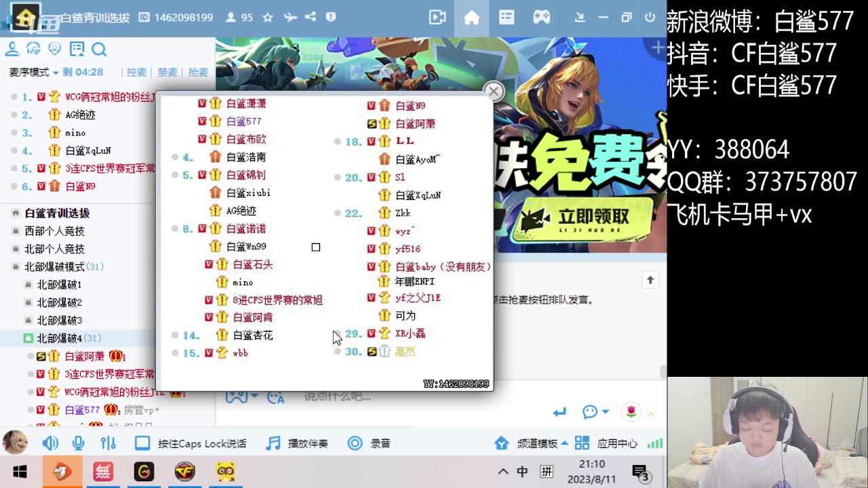Toggle the 拼 input method indicator
The image size is (868, 488).
(546, 472)
